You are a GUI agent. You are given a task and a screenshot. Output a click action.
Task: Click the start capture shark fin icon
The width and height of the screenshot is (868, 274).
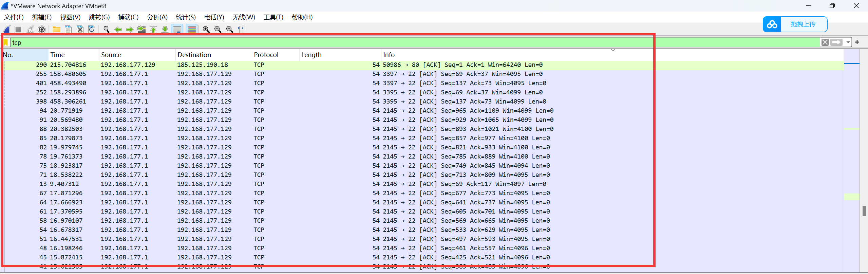coord(7,30)
